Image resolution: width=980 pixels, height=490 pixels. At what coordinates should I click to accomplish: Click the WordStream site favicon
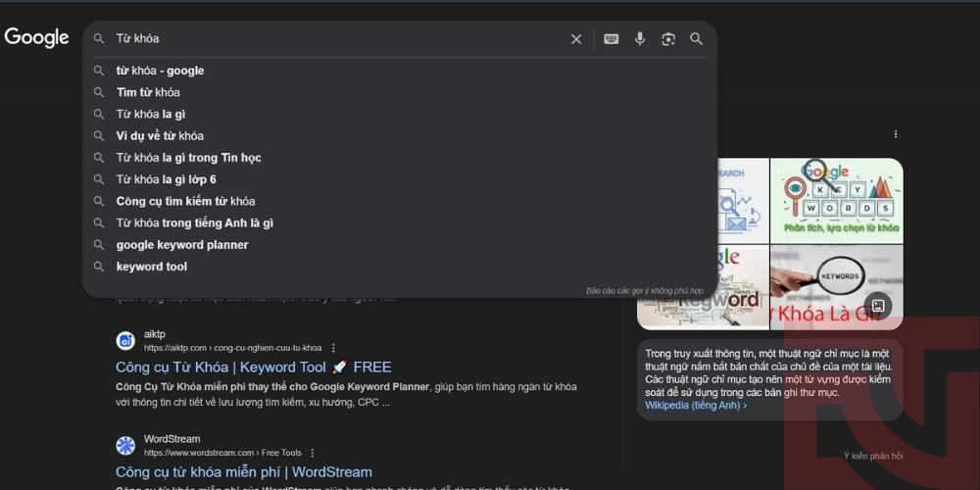(125, 446)
